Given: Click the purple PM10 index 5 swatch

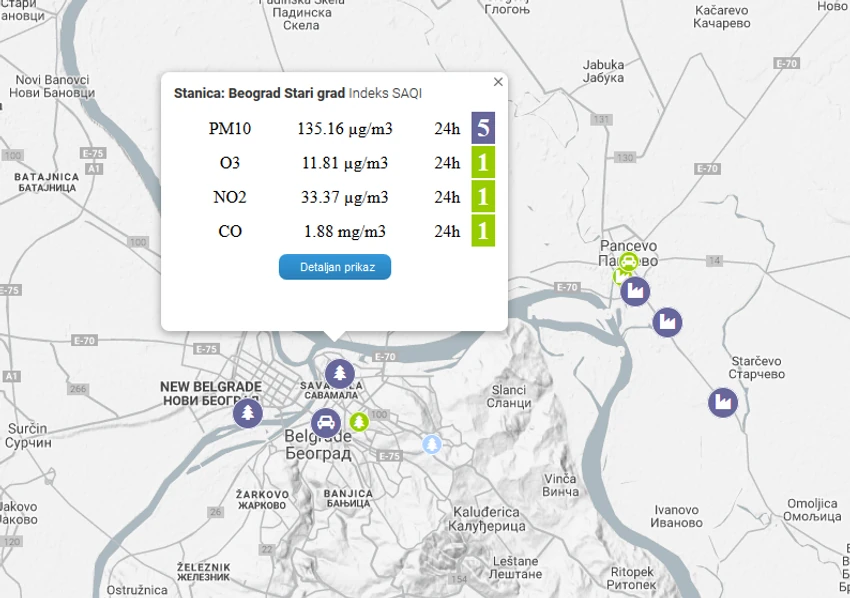Looking at the screenshot, I should [483, 128].
